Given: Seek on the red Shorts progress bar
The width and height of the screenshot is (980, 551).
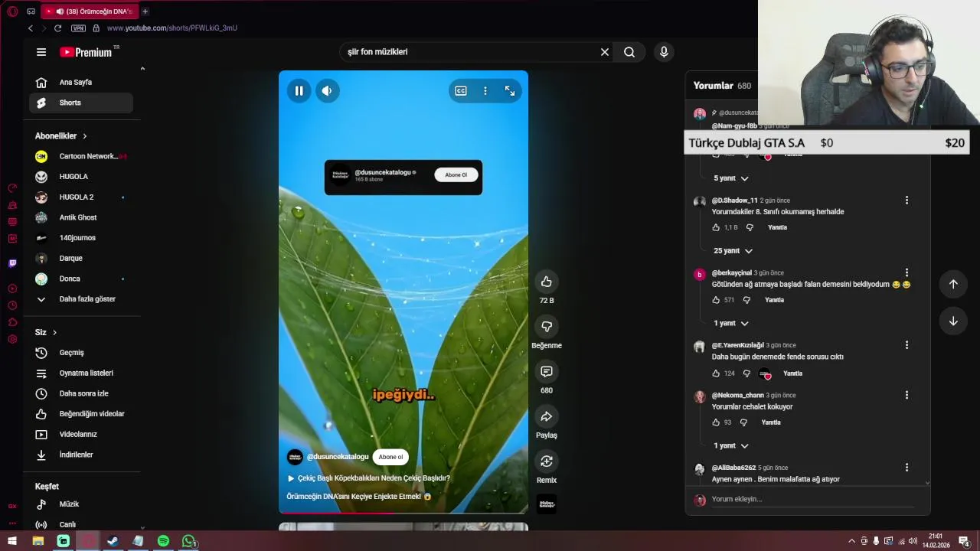Looking at the screenshot, I should 403,513.
